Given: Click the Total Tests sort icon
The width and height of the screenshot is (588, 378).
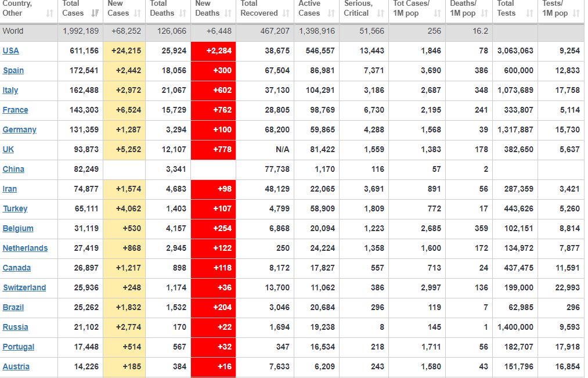Looking at the screenshot, I should pos(529,13).
